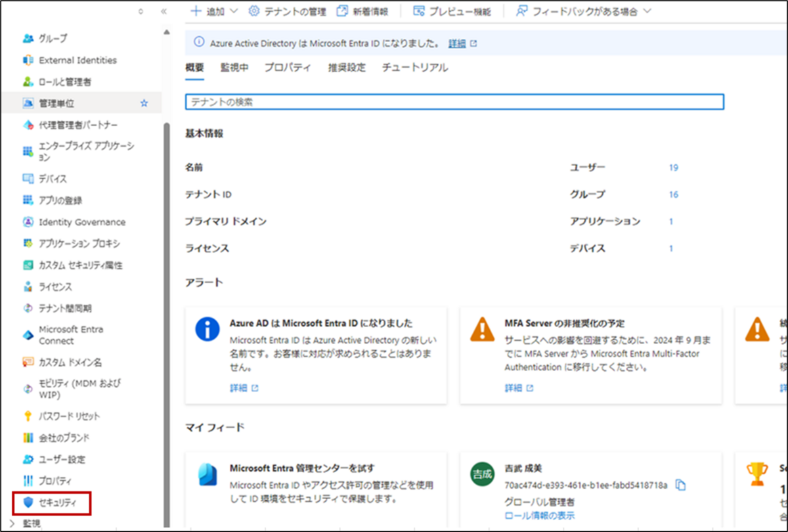Click カスタム セキュリティ属性 icon
Screen dimensions: 788x532
(x=28, y=265)
